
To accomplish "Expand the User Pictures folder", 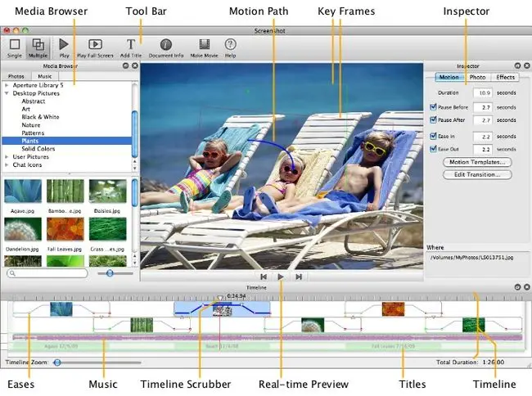I will click(7, 156).
